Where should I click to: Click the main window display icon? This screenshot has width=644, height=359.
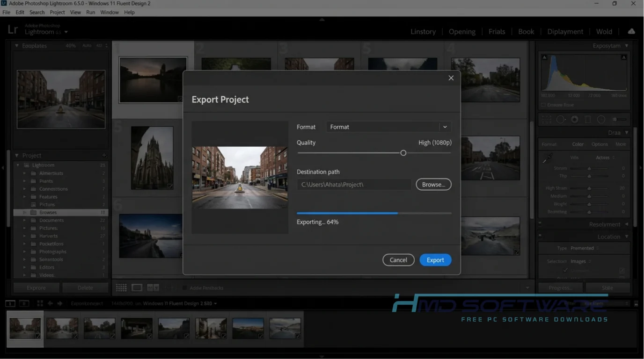click(10, 303)
